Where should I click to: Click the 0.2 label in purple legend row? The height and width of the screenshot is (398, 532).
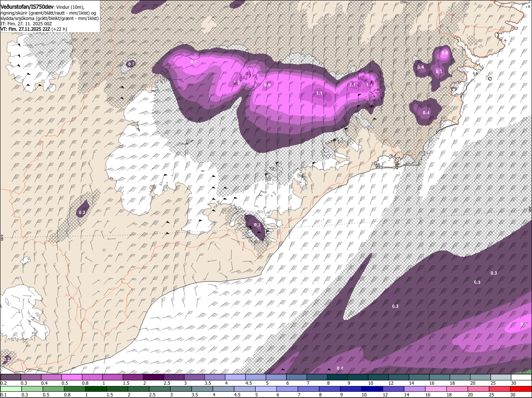(3, 383)
